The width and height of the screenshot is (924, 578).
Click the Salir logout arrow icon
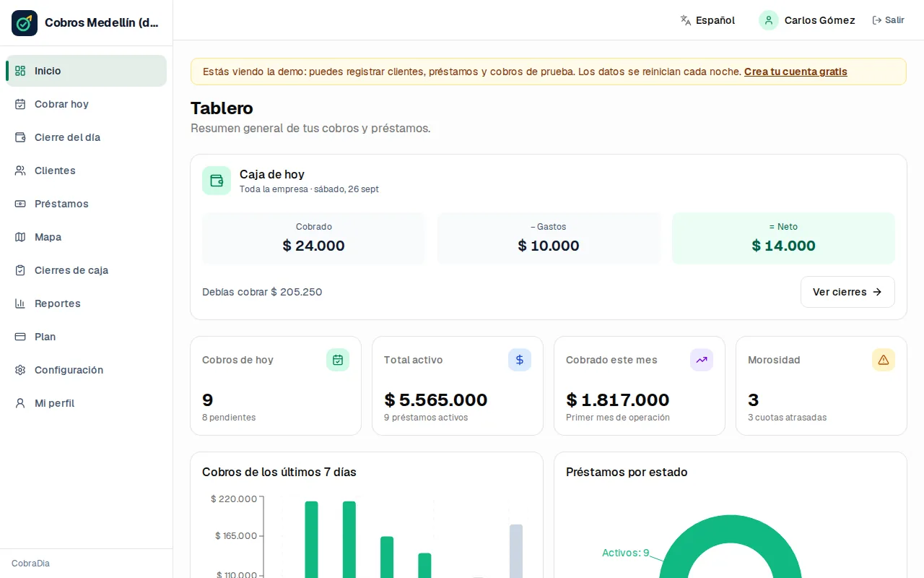point(877,20)
